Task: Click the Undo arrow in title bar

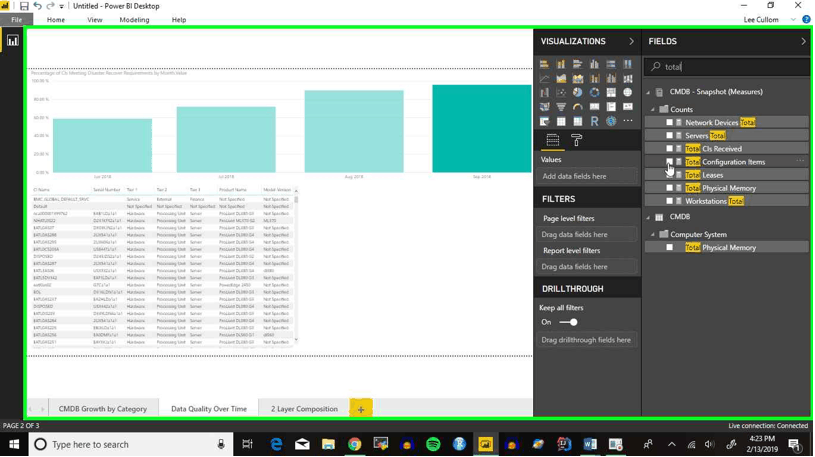Action: [37, 6]
